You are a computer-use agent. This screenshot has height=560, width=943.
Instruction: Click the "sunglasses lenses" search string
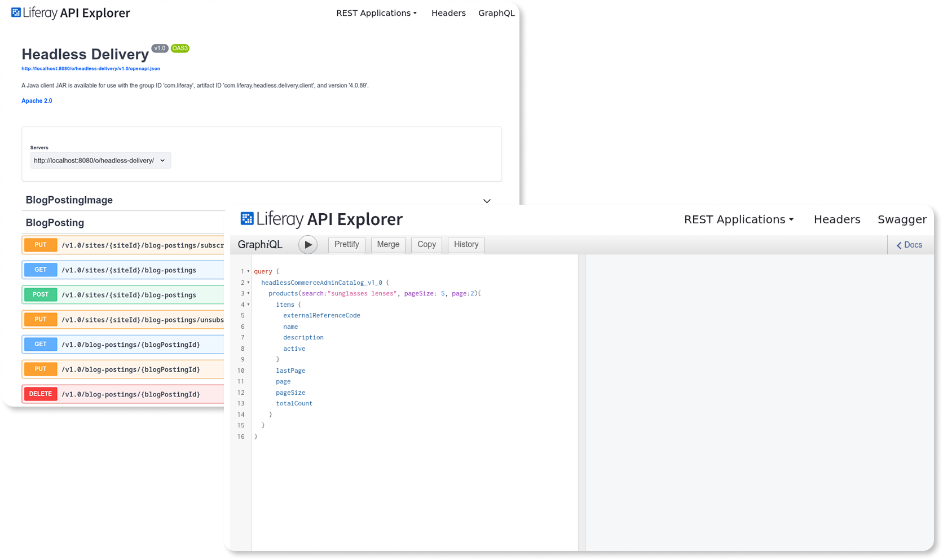point(362,294)
